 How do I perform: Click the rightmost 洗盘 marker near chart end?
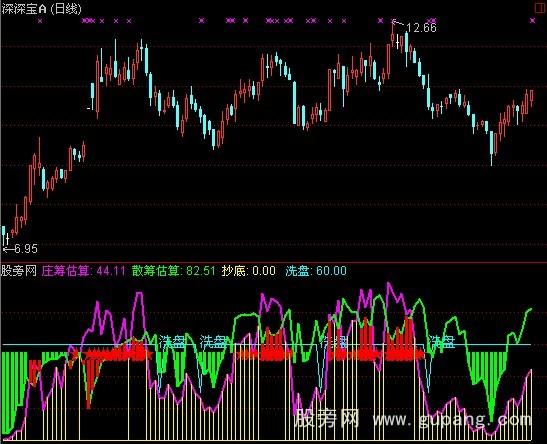tap(442, 342)
